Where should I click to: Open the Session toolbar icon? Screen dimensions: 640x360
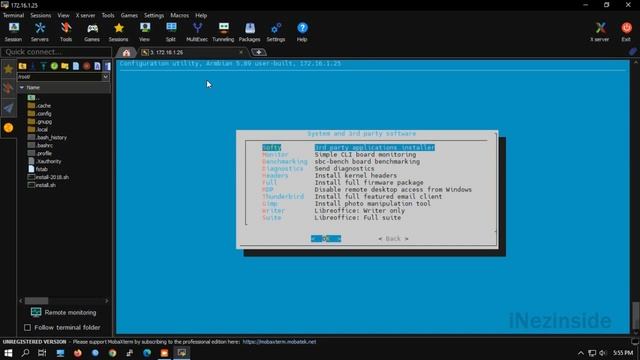(x=13, y=32)
